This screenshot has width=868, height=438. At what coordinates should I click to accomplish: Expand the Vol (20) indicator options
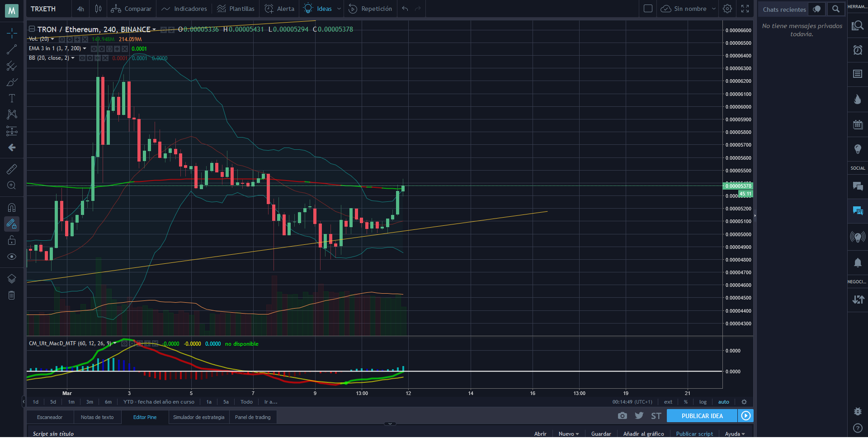[52, 39]
